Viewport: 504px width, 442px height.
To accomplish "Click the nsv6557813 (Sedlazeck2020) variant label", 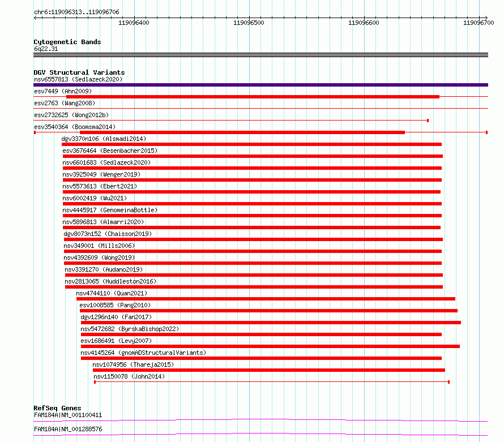I will (x=78, y=79).
